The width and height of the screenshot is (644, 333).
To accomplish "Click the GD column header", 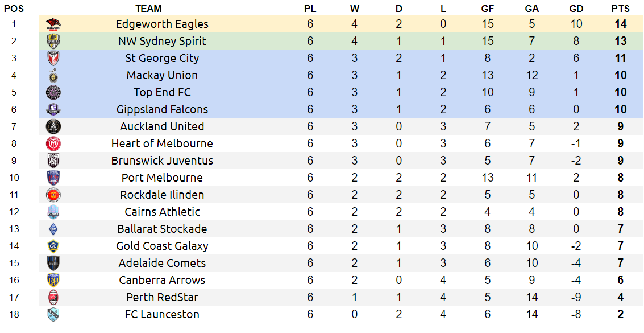I will (x=576, y=9).
